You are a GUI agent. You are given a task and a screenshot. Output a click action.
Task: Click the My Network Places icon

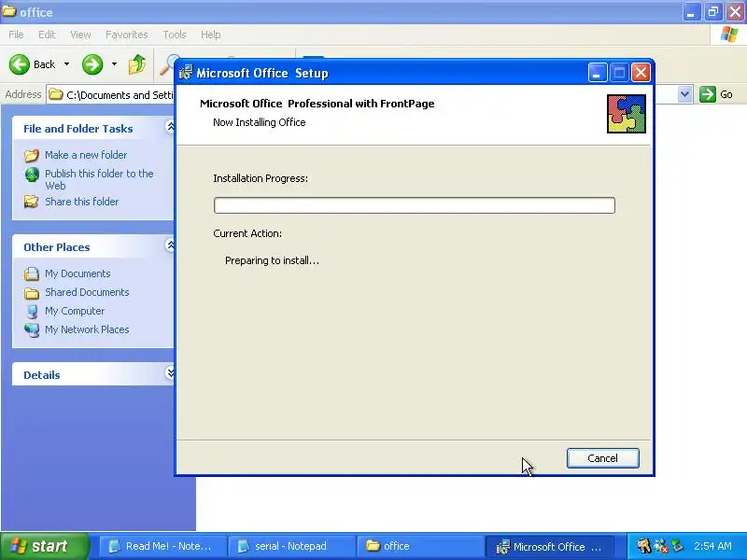[x=32, y=329]
